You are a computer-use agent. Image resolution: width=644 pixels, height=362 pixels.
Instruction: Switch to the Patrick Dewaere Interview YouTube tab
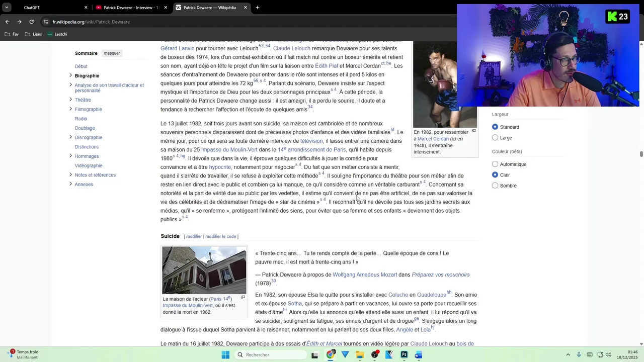(x=131, y=8)
